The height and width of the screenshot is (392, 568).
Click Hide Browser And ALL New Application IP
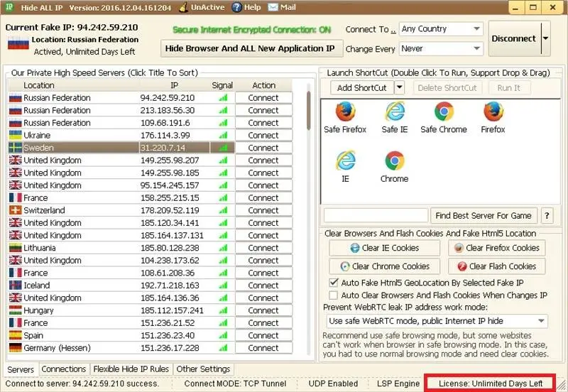pos(251,48)
